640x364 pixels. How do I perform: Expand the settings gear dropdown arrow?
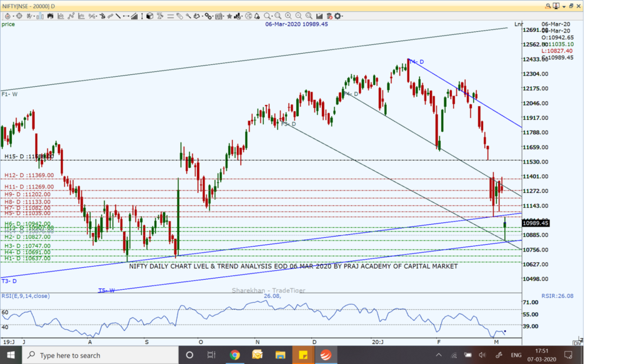(342, 16)
